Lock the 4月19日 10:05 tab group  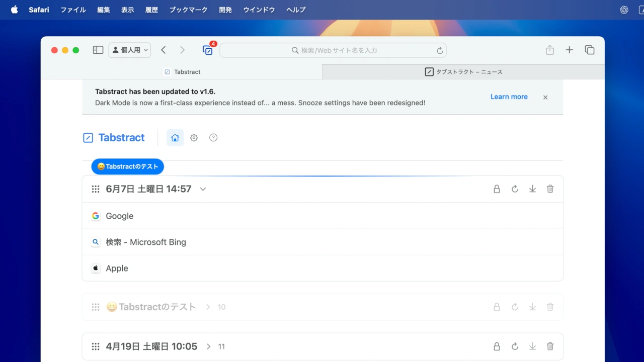click(x=497, y=346)
